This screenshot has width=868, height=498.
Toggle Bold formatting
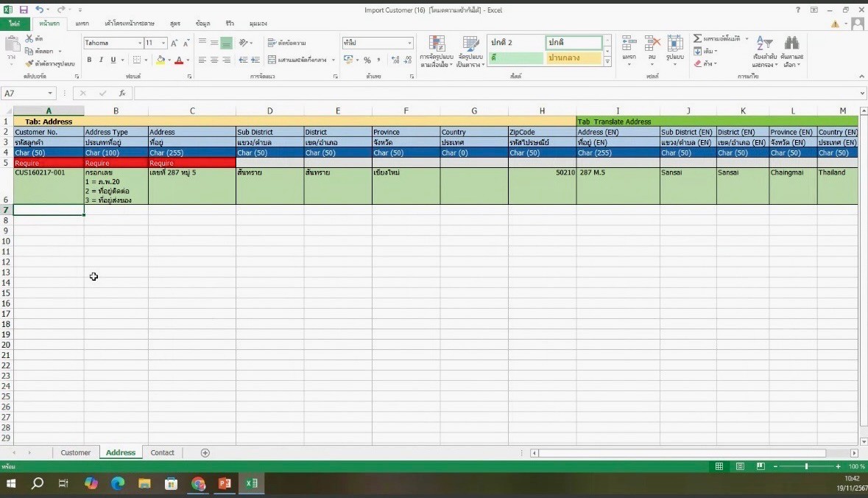coord(89,60)
